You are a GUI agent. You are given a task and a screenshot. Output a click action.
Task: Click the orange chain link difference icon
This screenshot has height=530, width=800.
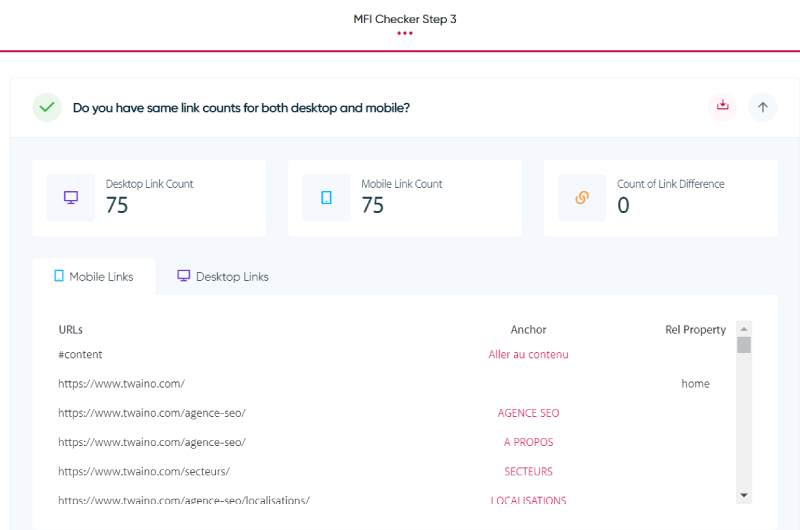click(x=582, y=197)
